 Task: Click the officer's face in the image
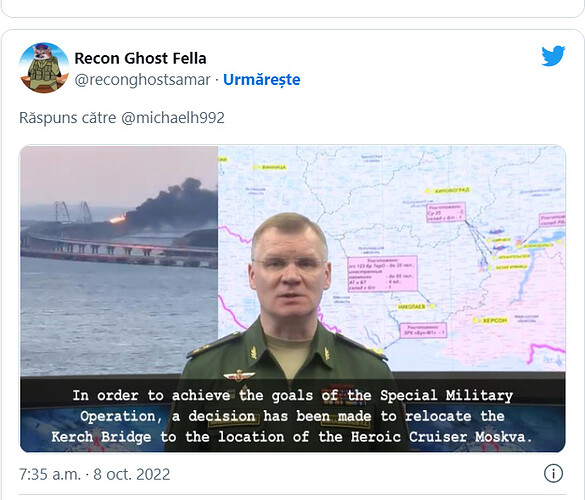pos(289,271)
